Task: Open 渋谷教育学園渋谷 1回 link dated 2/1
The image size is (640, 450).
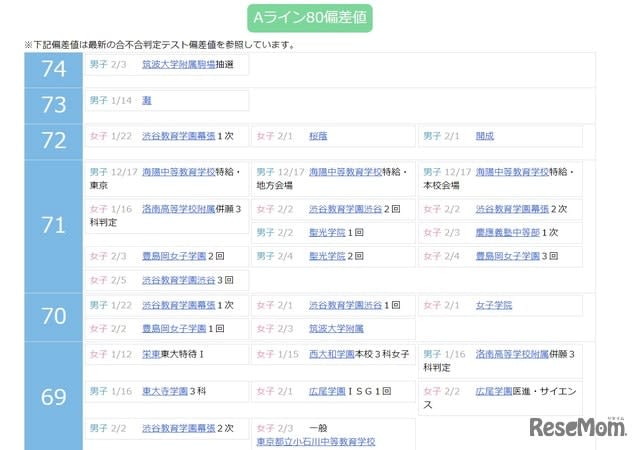Action: point(346,305)
